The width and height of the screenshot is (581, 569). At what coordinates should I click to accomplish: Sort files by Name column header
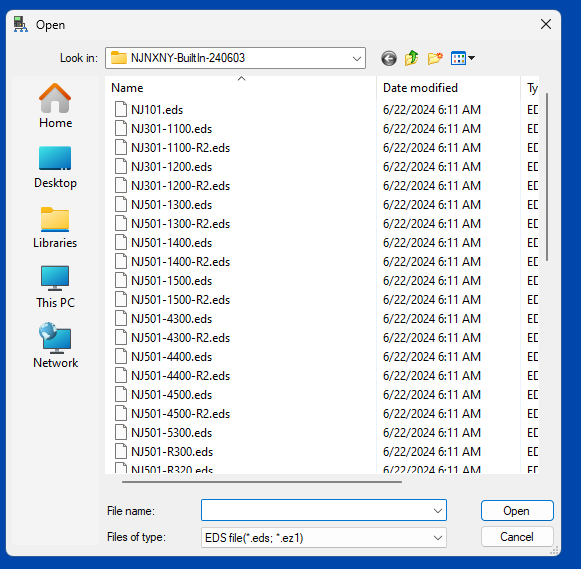coord(240,88)
